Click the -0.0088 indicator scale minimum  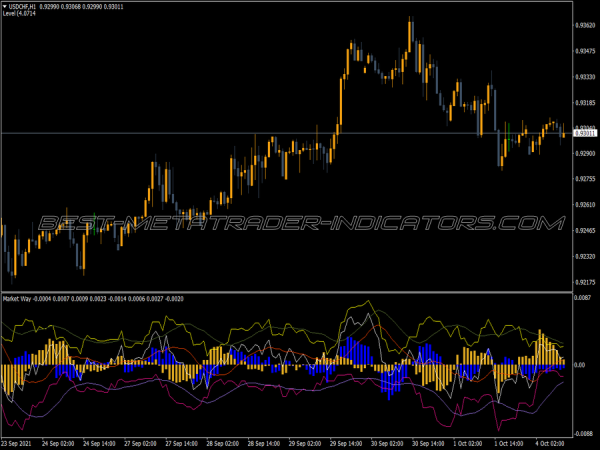583,433
